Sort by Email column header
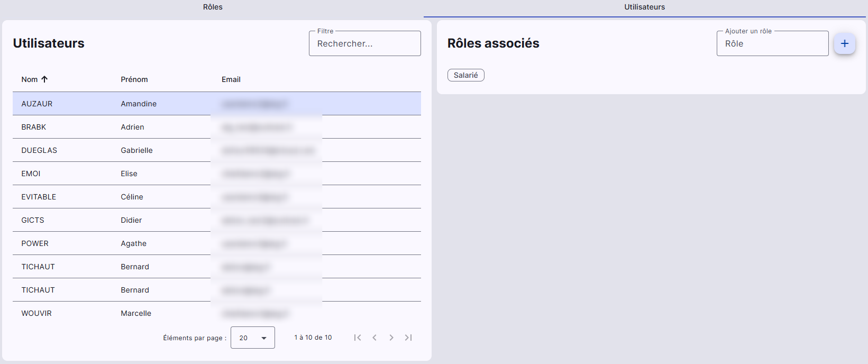This screenshot has width=868, height=364. pos(231,79)
